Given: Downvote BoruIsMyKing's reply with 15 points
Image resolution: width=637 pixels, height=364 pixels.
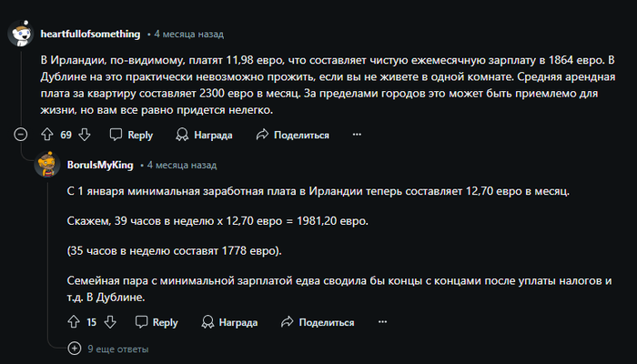Looking at the screenshot, I should pyautogui.click(x=110, y=322).
